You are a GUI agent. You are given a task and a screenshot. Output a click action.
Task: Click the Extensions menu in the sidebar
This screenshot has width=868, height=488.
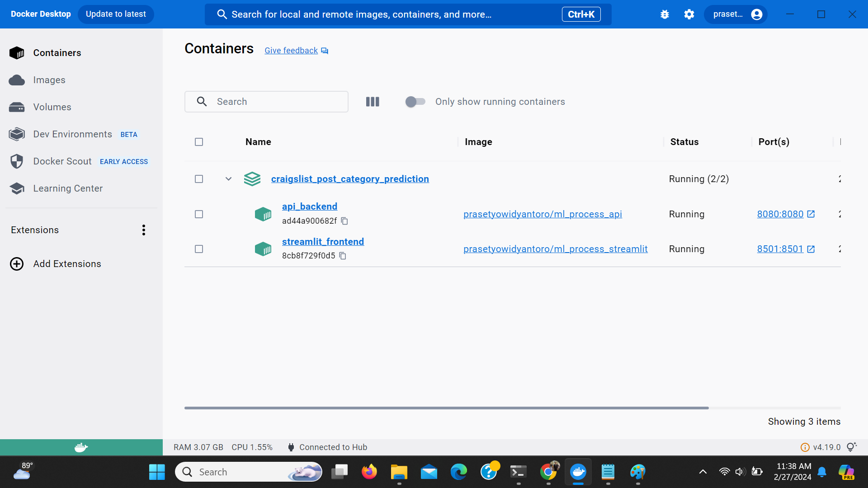(x=34, y=230)
